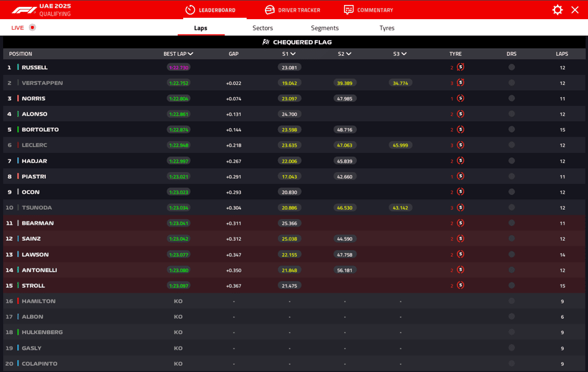The image size is (588, 372).
Task: Select the Sectors tab
Action: click(262, 28)
